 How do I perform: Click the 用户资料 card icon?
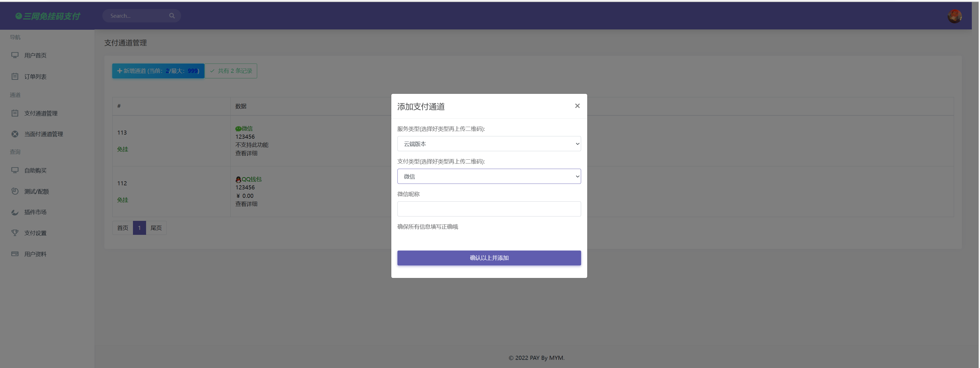[x=15, y=254]
